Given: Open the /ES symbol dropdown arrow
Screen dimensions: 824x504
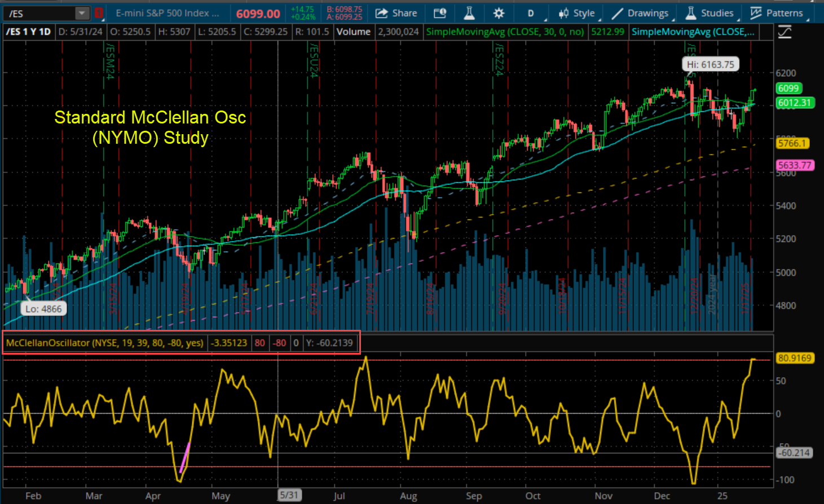Looking at the screenshot, I should click(x=82, y=13).
